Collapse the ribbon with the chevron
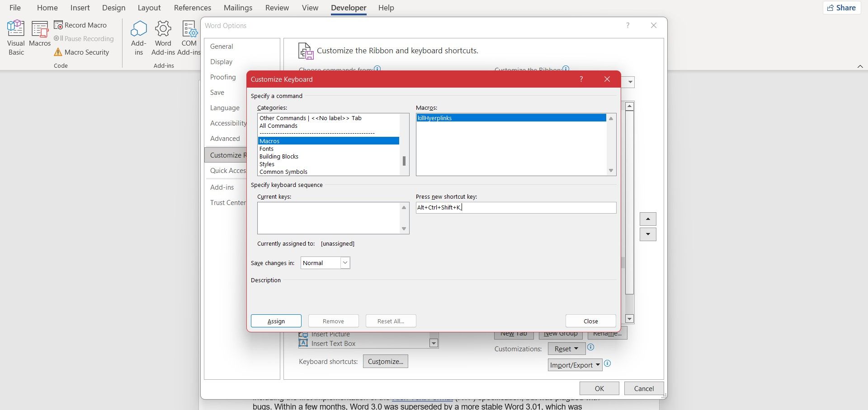 click(860, 66)
